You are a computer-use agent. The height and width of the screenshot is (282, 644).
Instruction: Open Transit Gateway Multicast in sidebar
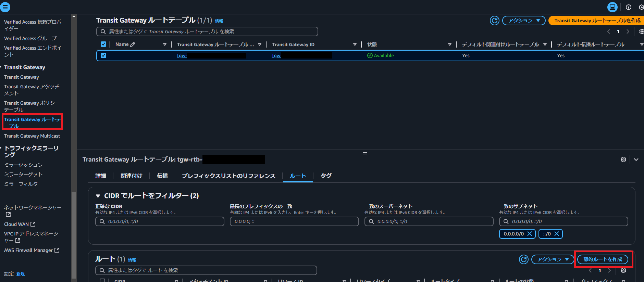pyautogui.click(x=32, y=136)
